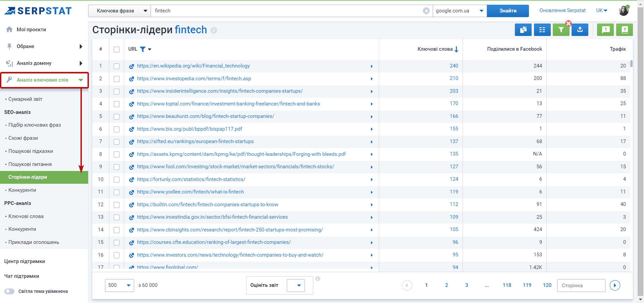Open the 500 rows per page dropdown
The width and height of the screenshot is (644, 303).
click(119, 286)
